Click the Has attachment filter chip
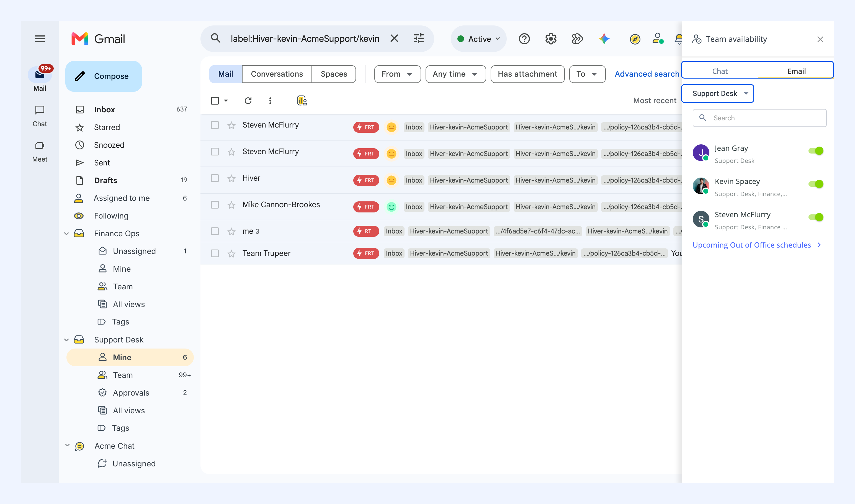This screenshot has height=504, width=855. coord(527,74)
